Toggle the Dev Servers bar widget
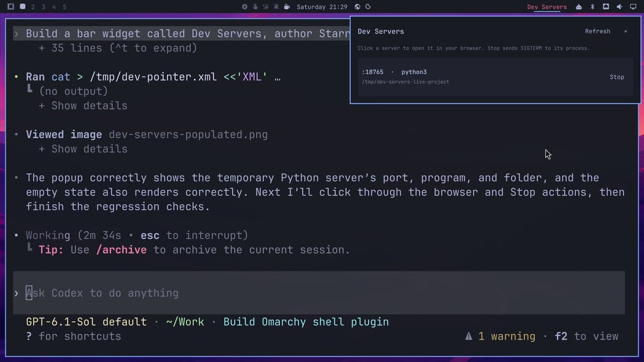 click(547, 7)
